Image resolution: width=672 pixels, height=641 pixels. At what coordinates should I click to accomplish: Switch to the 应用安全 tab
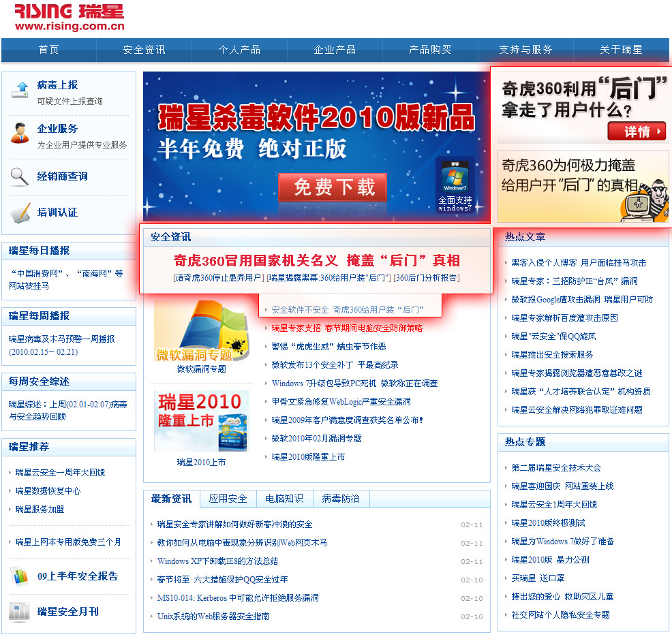pos(228,499)
